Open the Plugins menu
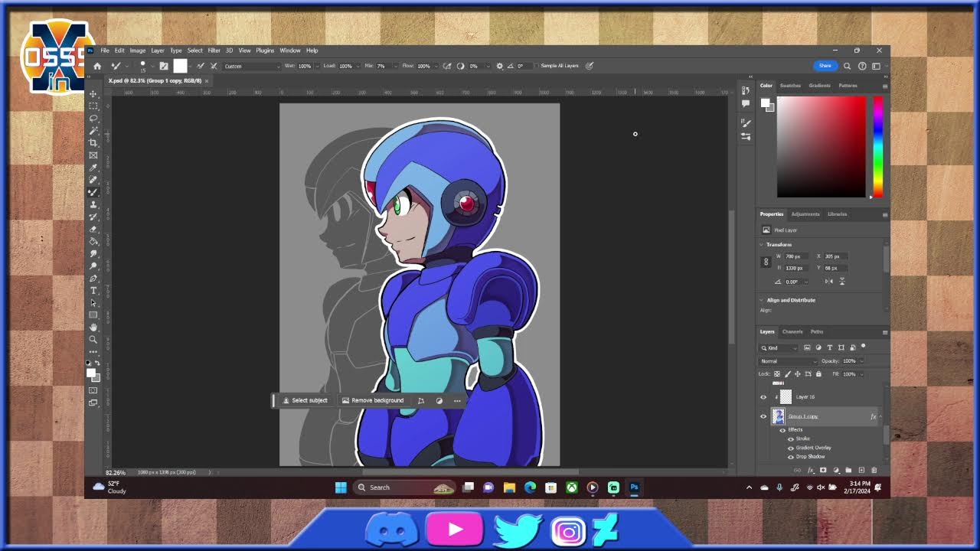Screen dimensions: 980x551 pyautogui.click(x=265, y=51)
